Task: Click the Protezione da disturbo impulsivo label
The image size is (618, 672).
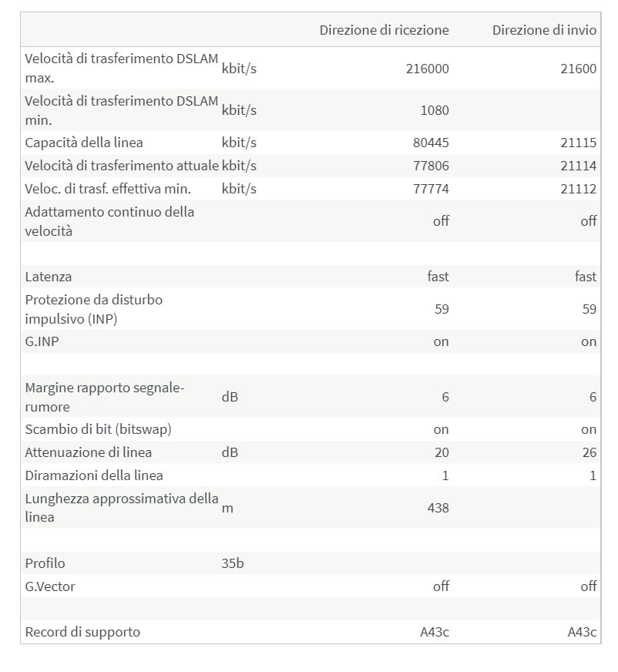Action: pos(94,309)
